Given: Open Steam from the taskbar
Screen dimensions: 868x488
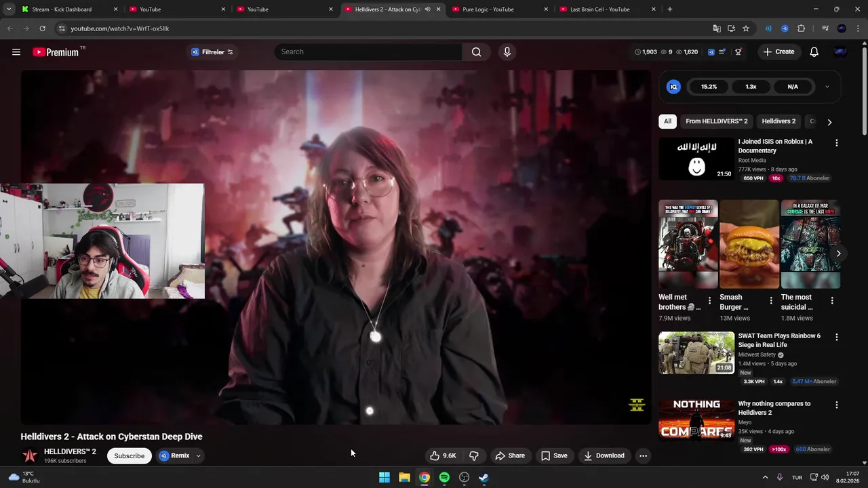Looking at the screenshot, I should click(x=484, y=477).
